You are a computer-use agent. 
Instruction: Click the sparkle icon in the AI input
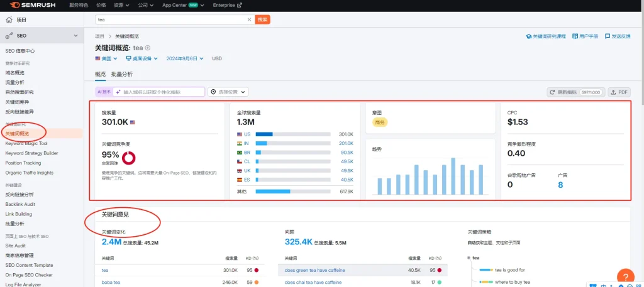(x=118, y=92)
